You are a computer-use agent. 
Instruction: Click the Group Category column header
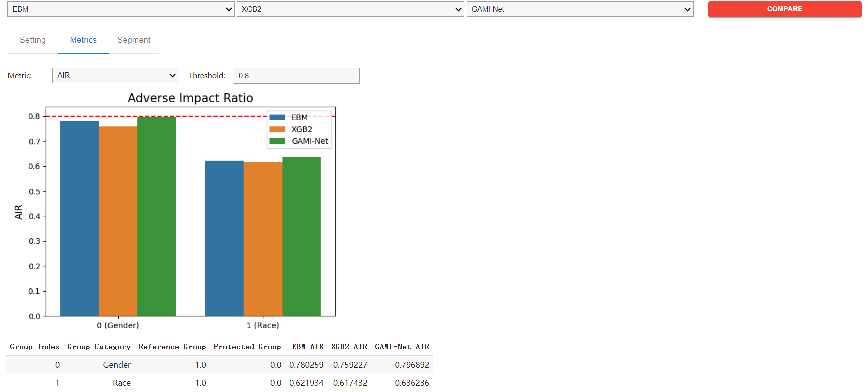99,347
